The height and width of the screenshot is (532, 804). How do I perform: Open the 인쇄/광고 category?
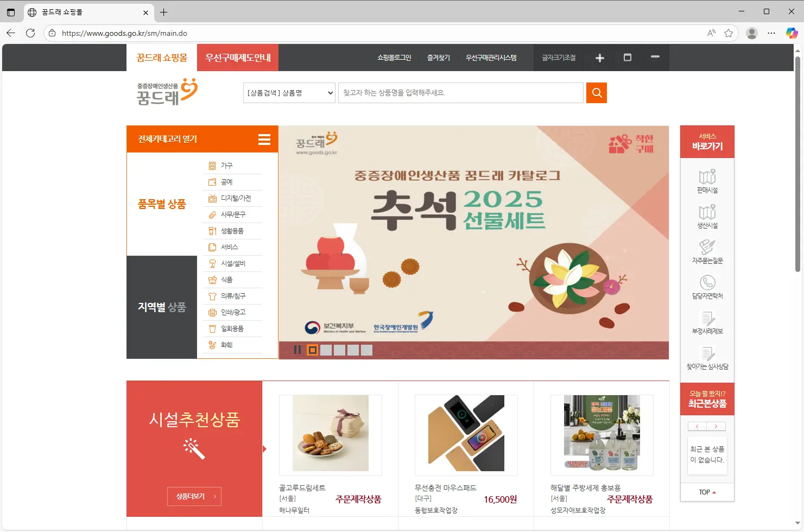(x=233, y=312)
